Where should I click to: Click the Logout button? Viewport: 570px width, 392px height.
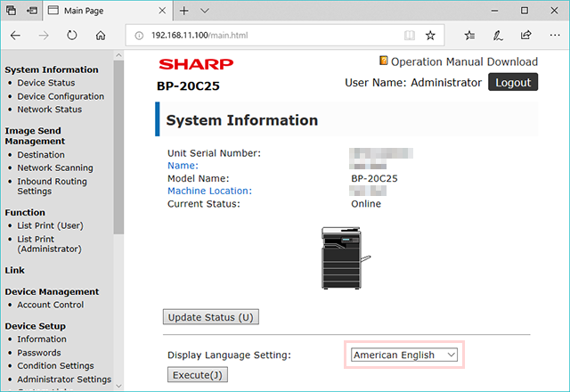513,82
